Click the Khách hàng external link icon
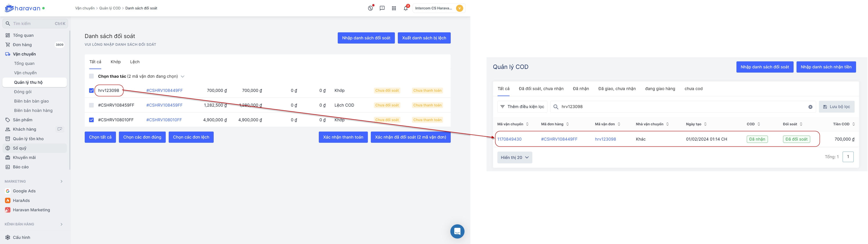The width and height of the screenshot is (868, 244). tap(60, 129)
